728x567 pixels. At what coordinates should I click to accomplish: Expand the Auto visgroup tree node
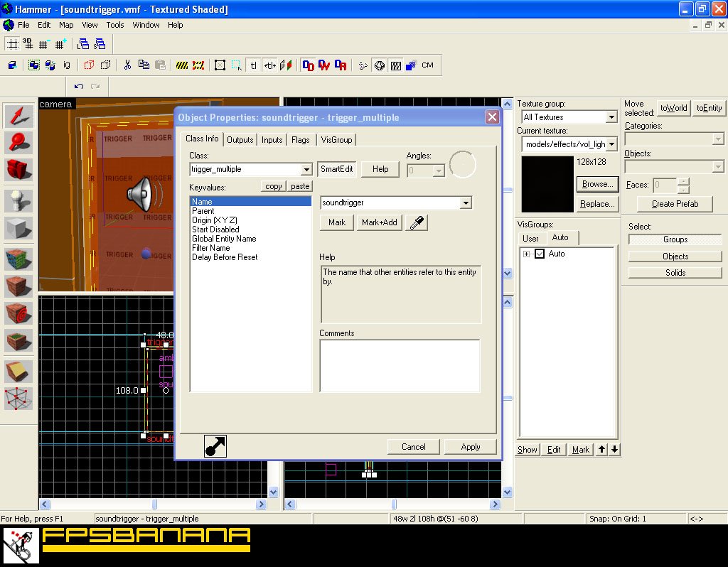click(527, 254)
